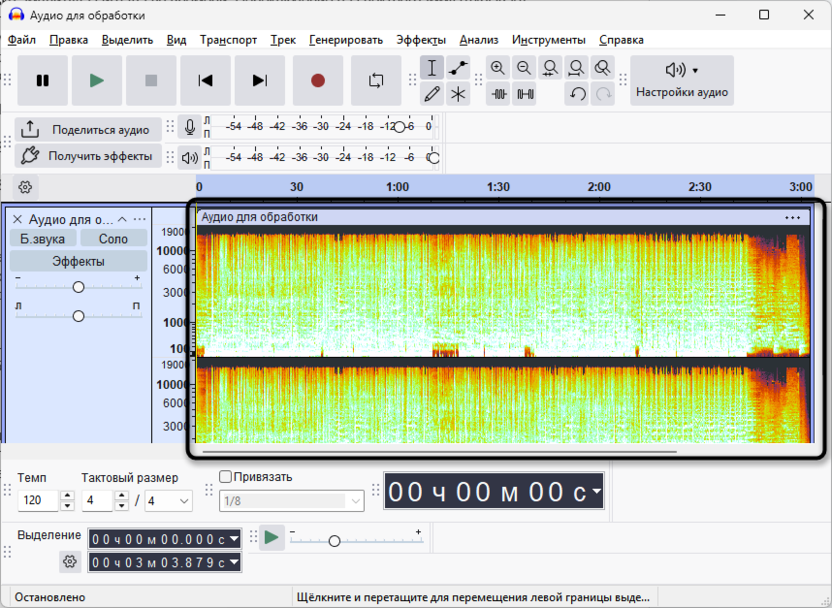Toggle the Loop playback button
Screen dimensions: 832x608
coord(376,81)
